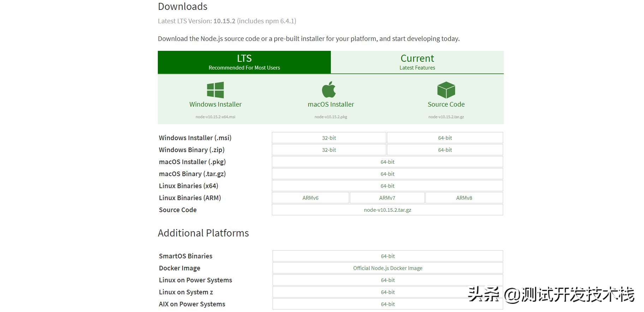Screen dimensions: 644x312
Task: Download 64-bit macOS Binary (.tar.gz)
Action: pyautogui.click(x=387, y=174)
